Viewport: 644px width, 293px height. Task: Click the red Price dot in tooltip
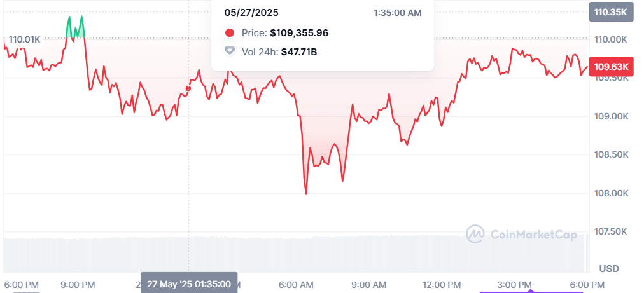click(230, 33)
